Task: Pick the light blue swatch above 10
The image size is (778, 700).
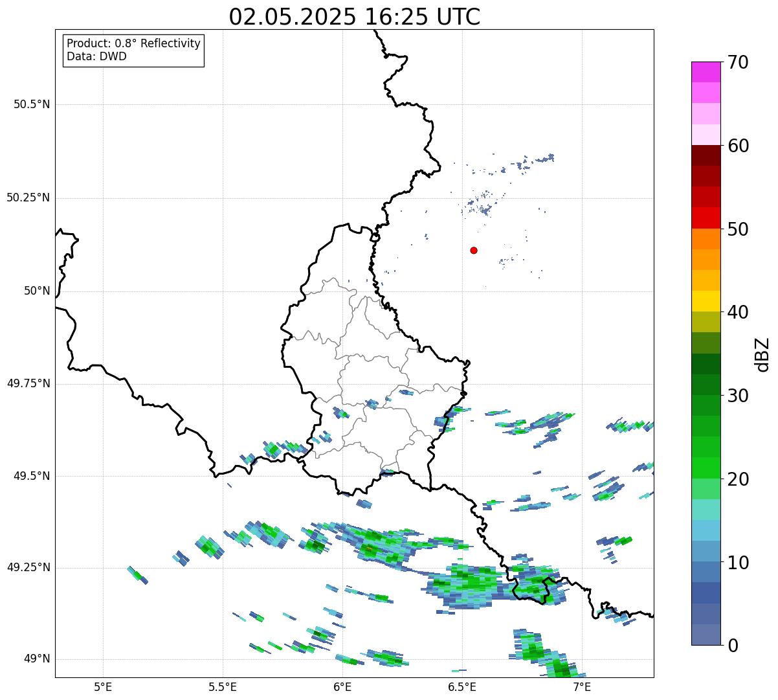Action: tap(705, 551)
